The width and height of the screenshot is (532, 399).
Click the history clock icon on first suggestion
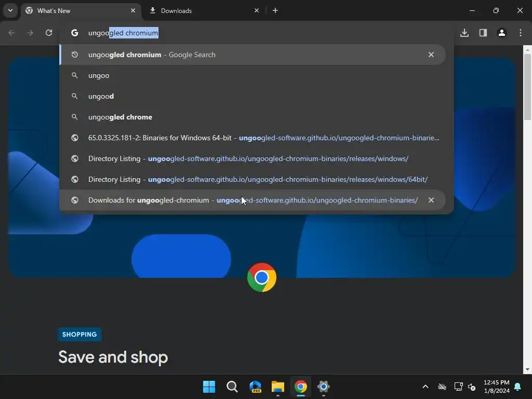(x=75, y=55)
